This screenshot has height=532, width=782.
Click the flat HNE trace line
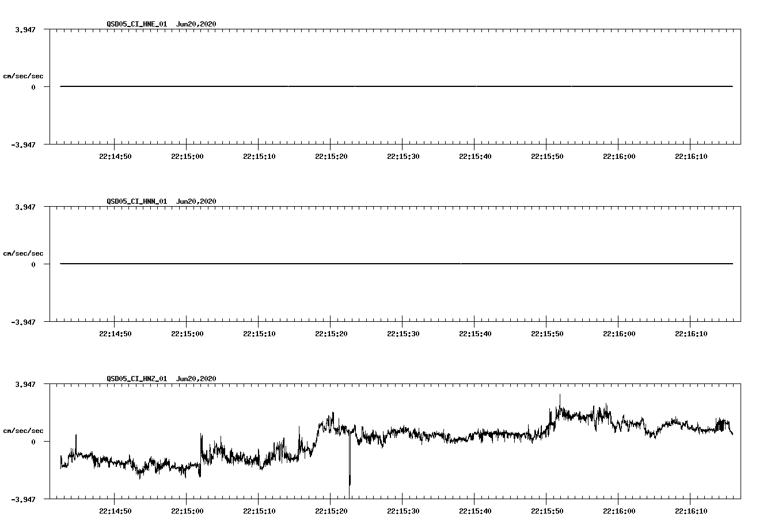pyautogui.click(x=396, y=86)
